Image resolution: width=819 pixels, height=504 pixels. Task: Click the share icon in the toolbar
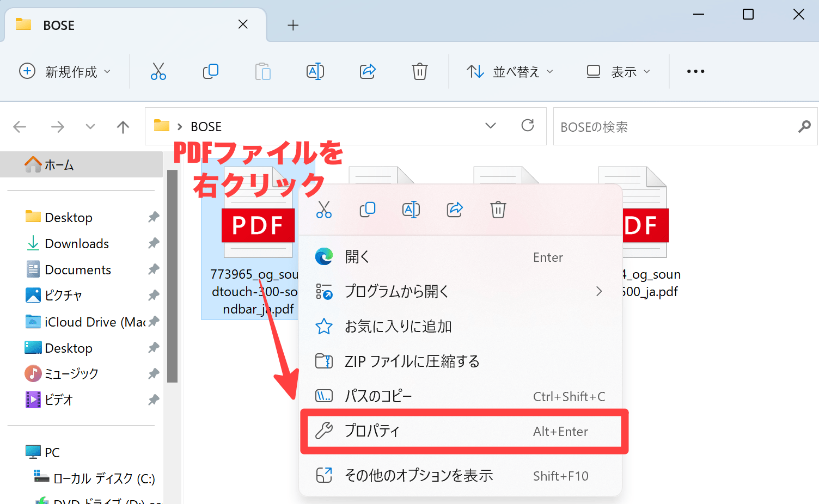(367, 71)
